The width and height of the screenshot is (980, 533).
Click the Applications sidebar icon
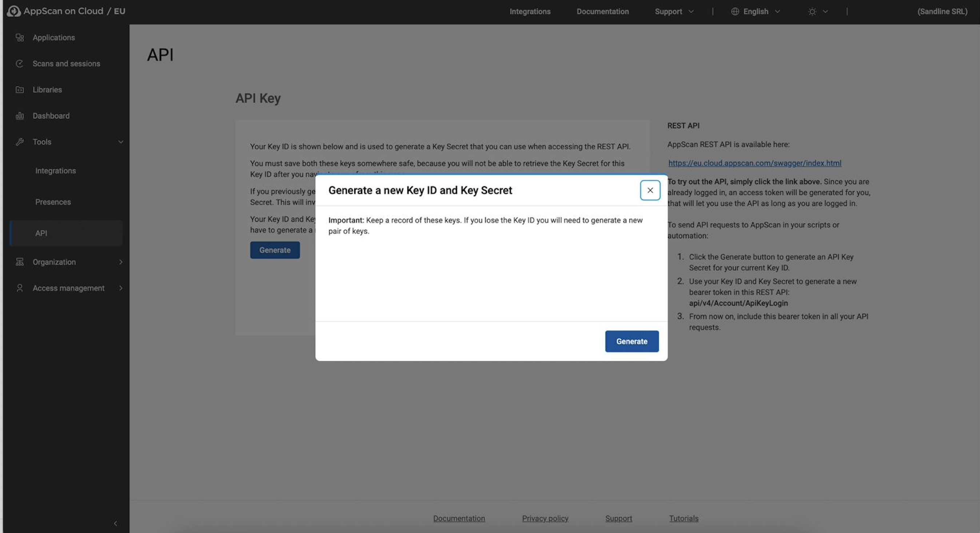point(20,37)
